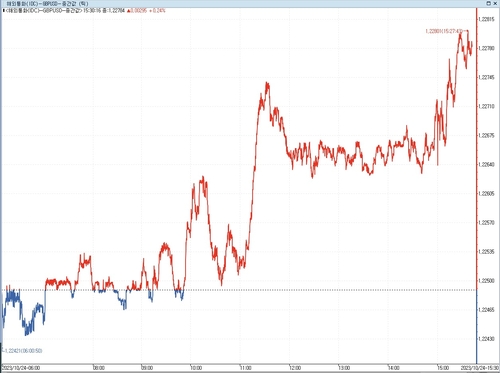Click the 09:00 time axis label
This screenshot has height=373, width=500.
pos(147,368)
